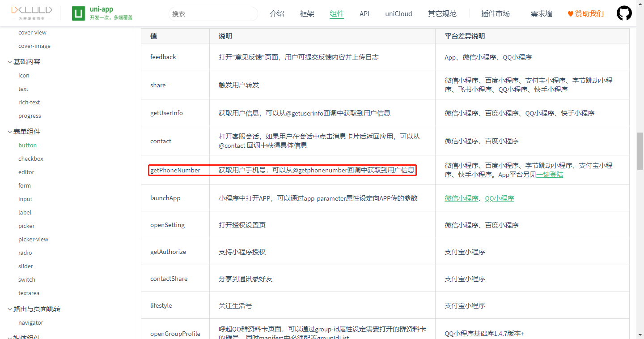644x339 pixels.
Task: Switch to the API navigation tab
Action: pyautogui.click(x=364, y=14)
